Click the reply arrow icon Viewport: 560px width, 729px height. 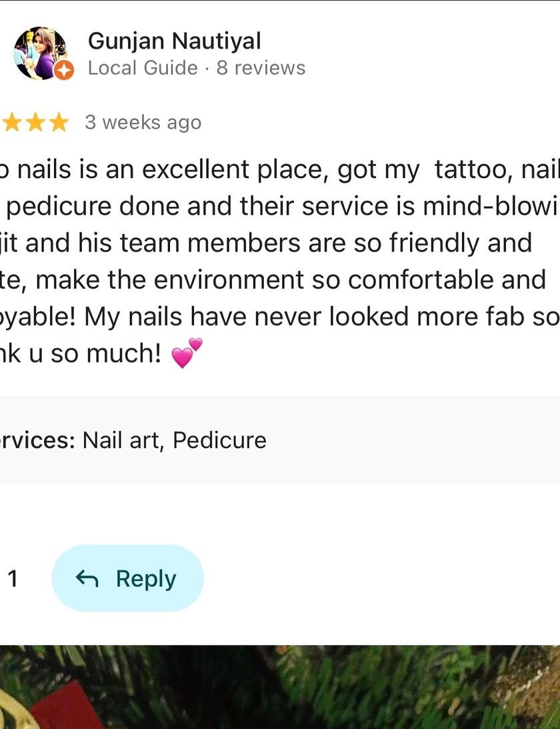click(87, 578)
